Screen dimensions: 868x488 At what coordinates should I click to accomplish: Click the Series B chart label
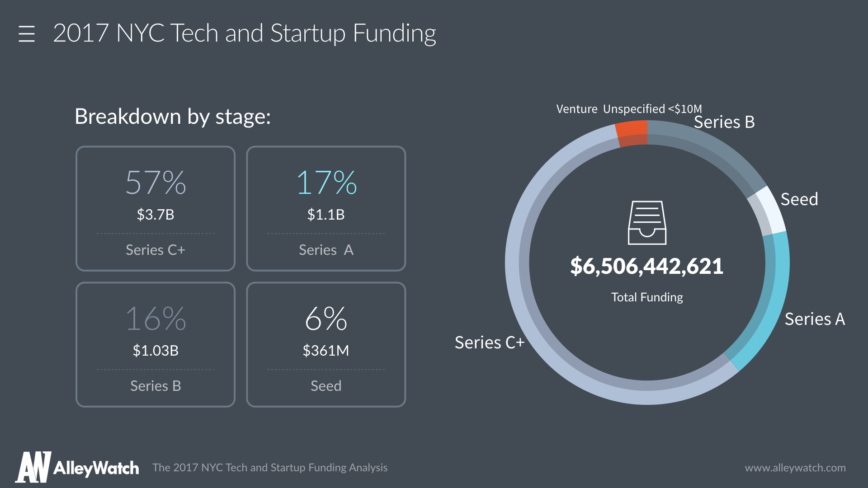724,122
